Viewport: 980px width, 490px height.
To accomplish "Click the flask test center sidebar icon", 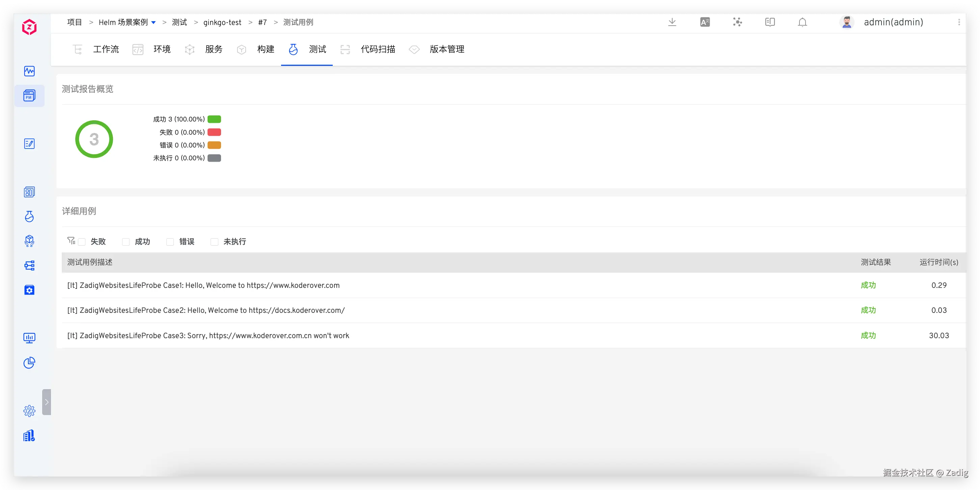I will [29, 216].
